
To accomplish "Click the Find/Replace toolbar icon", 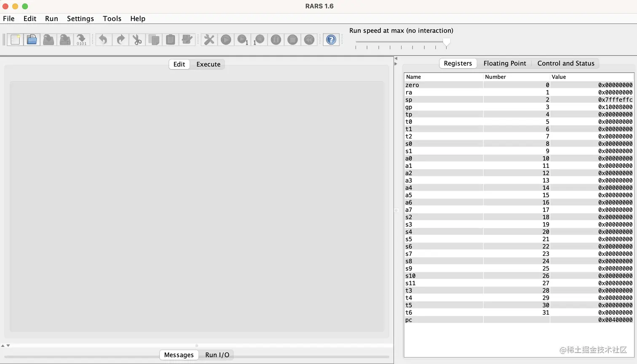I will (x=187, y=40).
